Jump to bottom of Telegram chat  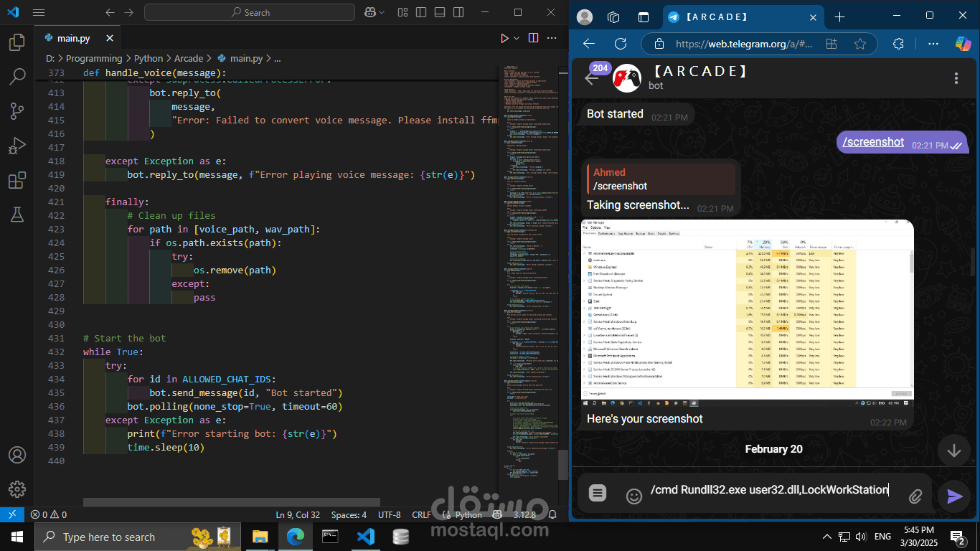coord(954,451)
